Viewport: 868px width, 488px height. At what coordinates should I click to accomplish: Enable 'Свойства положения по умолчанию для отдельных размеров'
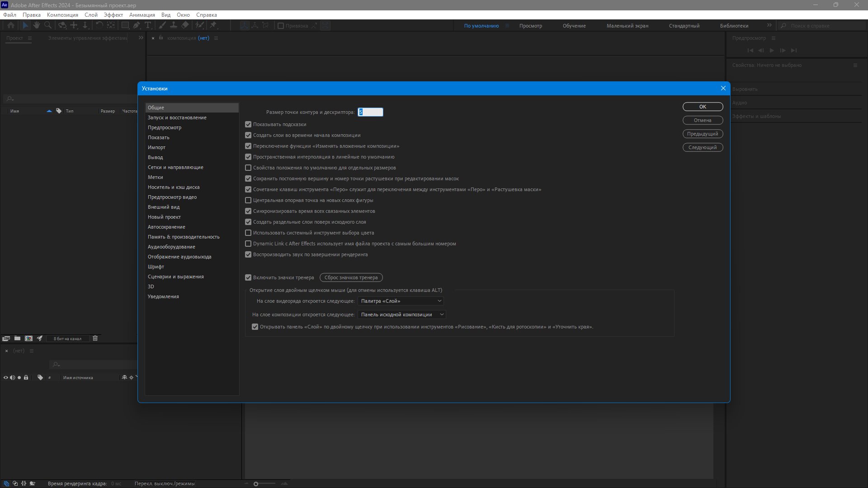[248, 168]
